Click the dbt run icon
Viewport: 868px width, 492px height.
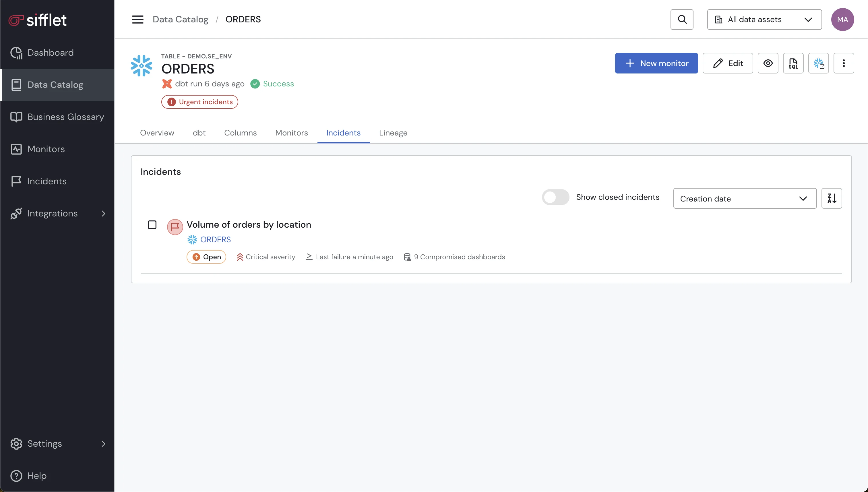[x=167, y=84]
